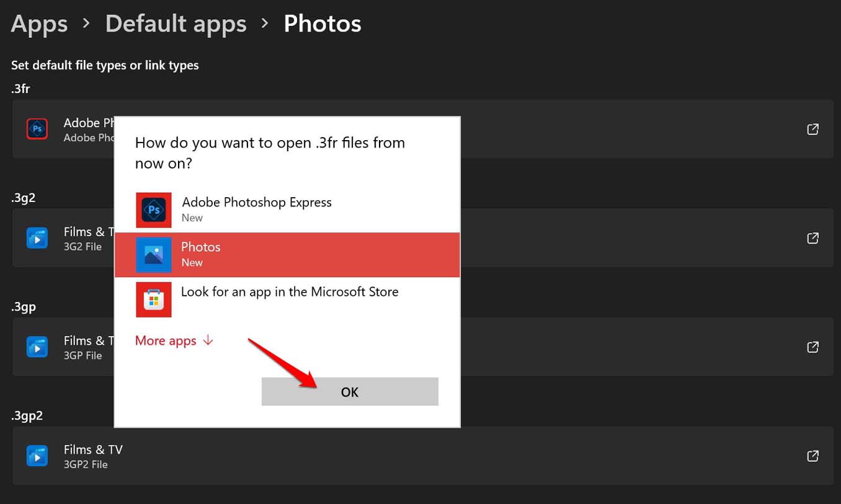841x504 pixels.
Task: Expand the More apps list
Action: [166, 341]
